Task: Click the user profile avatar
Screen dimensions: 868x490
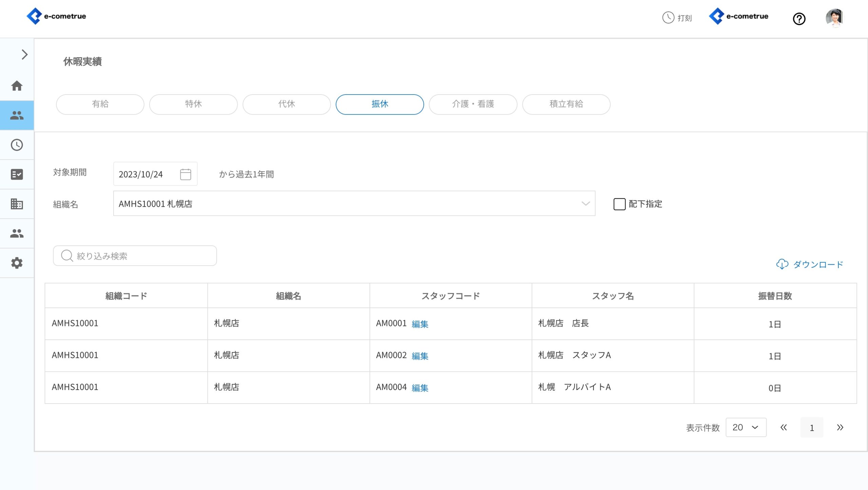Action: pos(834,18)
